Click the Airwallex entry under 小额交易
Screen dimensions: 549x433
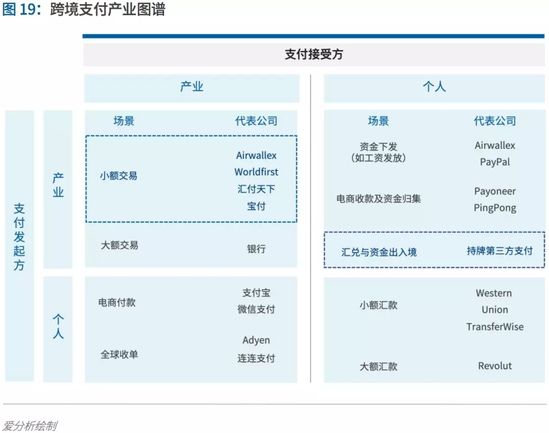[x=256, y=155]
